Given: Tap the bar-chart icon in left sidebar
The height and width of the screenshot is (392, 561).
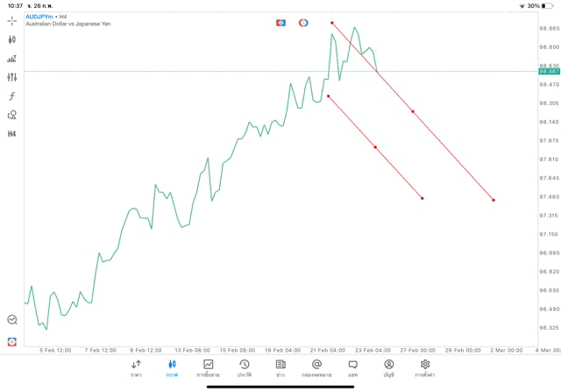Looking at the screenshot, I should (x=12, y=59).
